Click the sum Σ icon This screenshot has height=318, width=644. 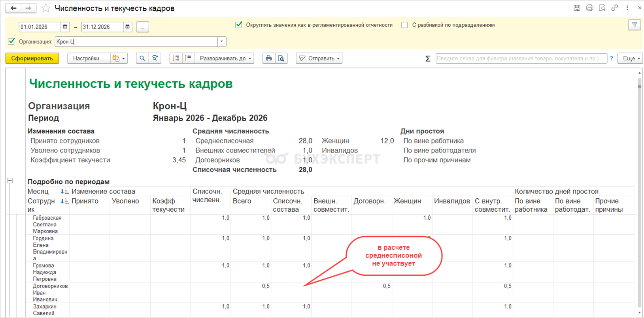[428, 58]
